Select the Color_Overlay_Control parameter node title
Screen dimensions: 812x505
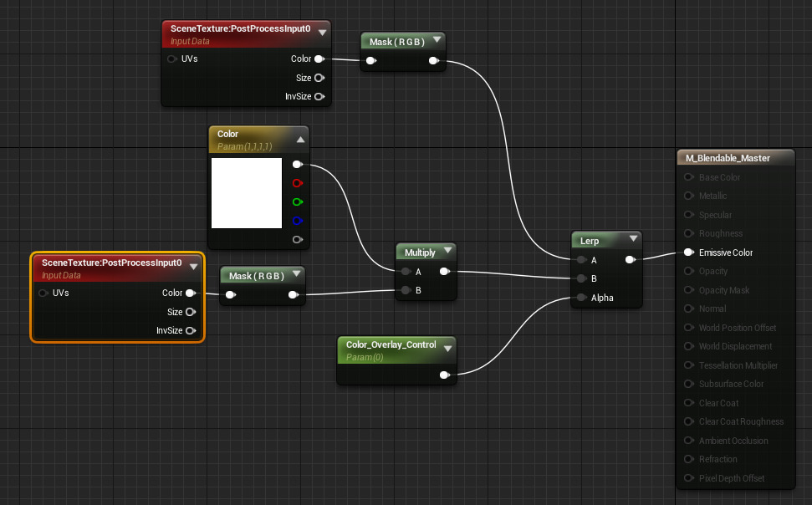click(x=386, y=344)
